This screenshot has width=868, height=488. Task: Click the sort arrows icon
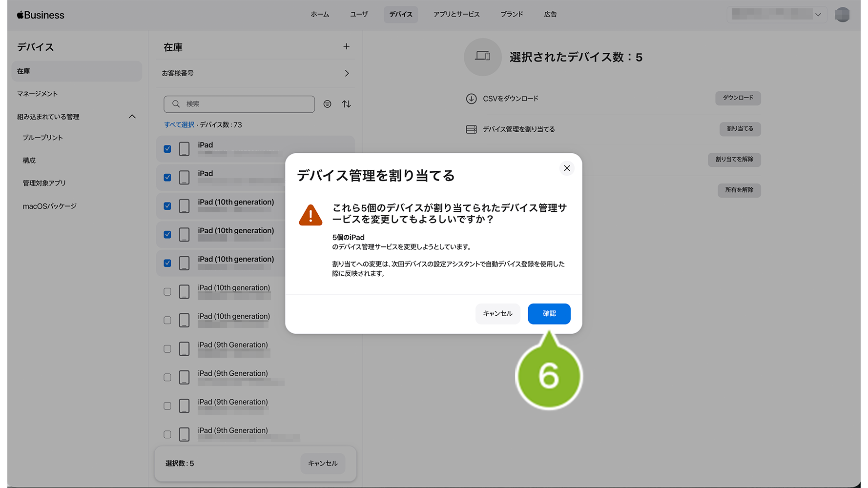tap(347, 104)
